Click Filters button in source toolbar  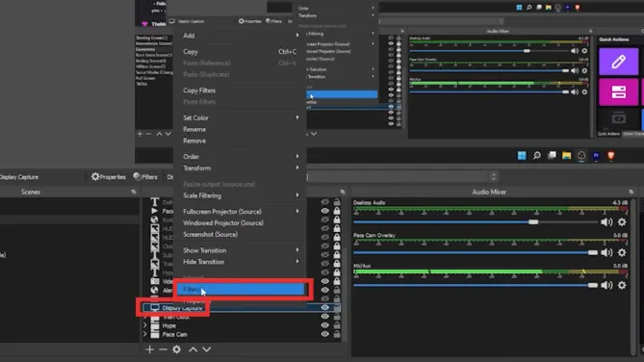(x=145, y=177)
